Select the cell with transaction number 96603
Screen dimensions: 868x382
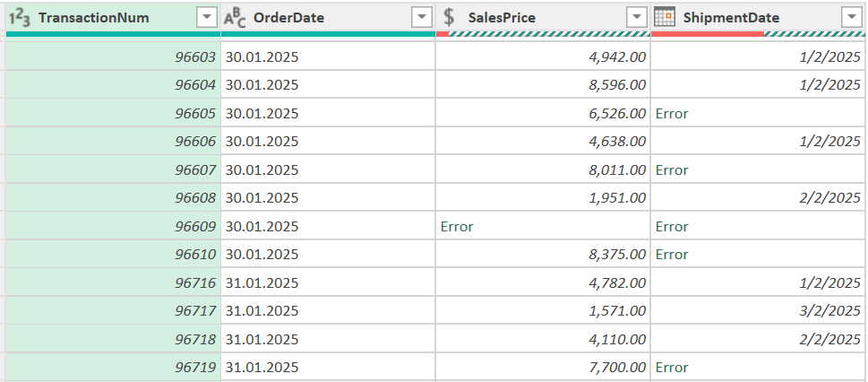[112, 57]
